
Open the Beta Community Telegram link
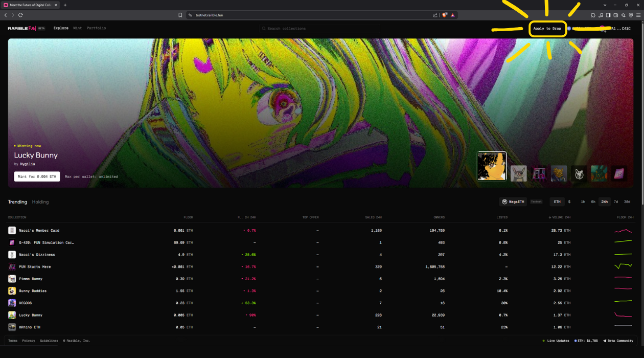pos(618,341)
